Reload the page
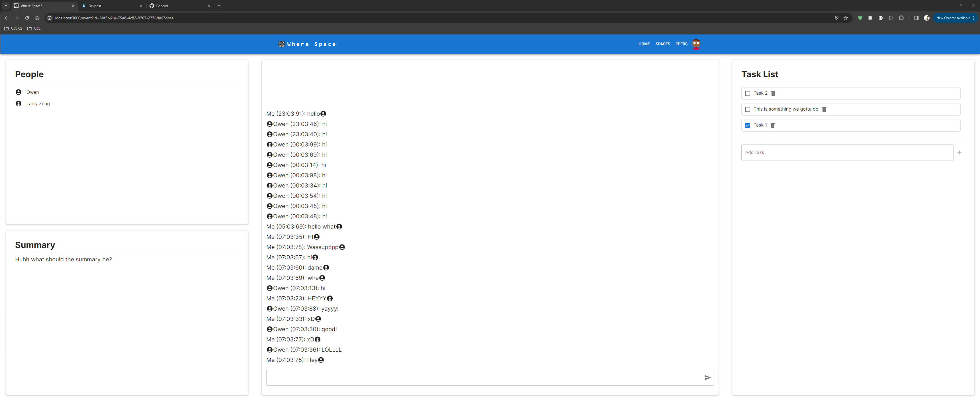Screen dimensions: 980x397 (x=27, y=18)
